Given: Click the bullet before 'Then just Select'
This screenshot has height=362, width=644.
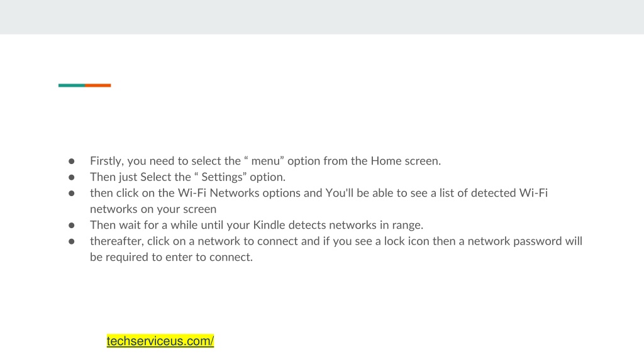Looking at the screenshot, I should pos(72,177).
